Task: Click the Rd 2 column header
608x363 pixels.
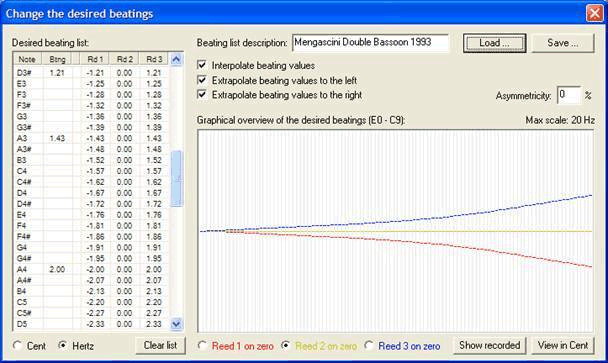Action: pyautogui.click(x=124, y=59)
